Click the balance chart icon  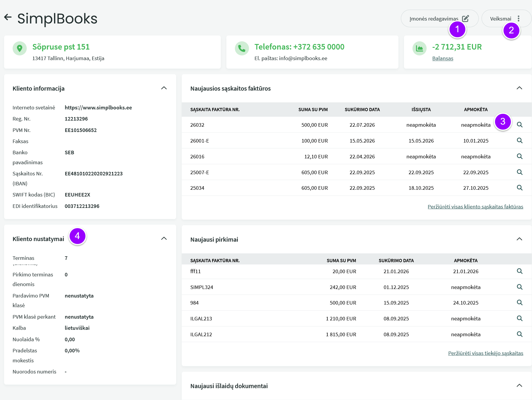[x=420, y=48]
